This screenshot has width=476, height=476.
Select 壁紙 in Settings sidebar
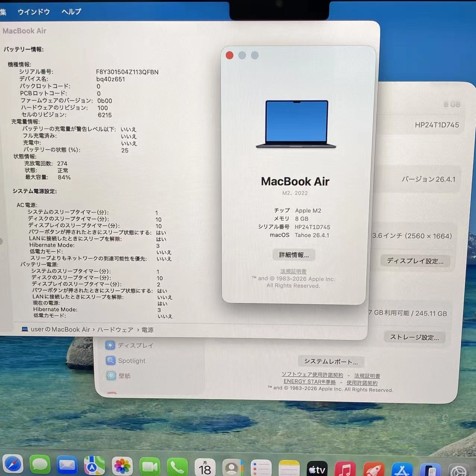point(118,376)
